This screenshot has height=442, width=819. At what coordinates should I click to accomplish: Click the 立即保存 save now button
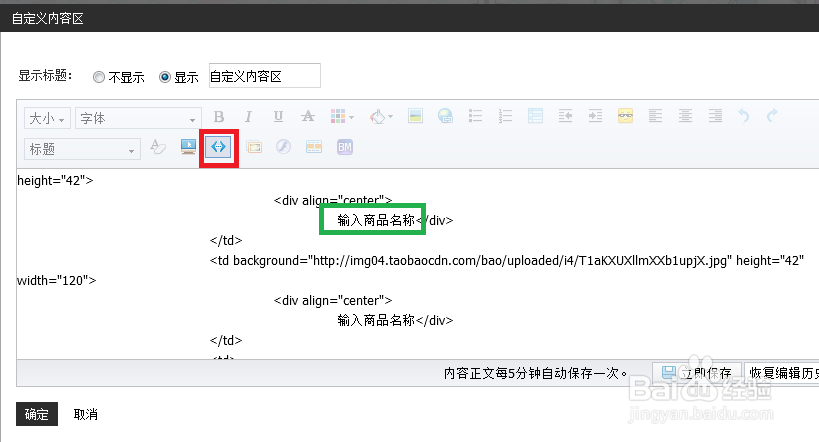[697, 373]
